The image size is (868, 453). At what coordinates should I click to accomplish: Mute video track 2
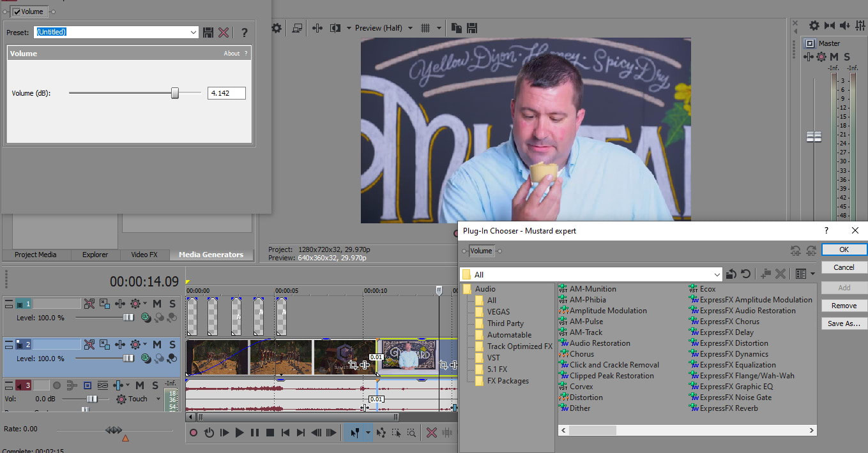[157, 345]
